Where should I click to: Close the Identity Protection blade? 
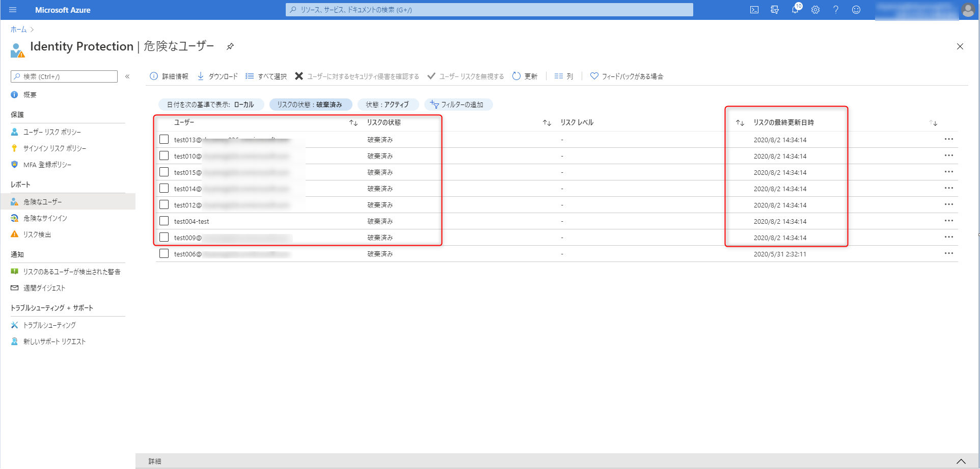coord(960,46)
